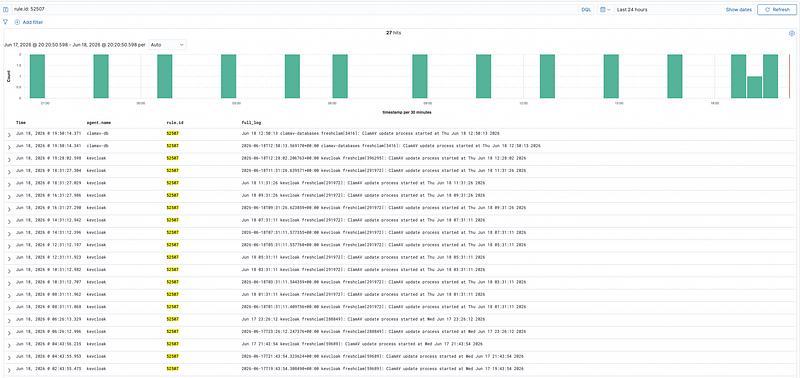Expand the 12:31:12.197 row

(x=9, y=245)
